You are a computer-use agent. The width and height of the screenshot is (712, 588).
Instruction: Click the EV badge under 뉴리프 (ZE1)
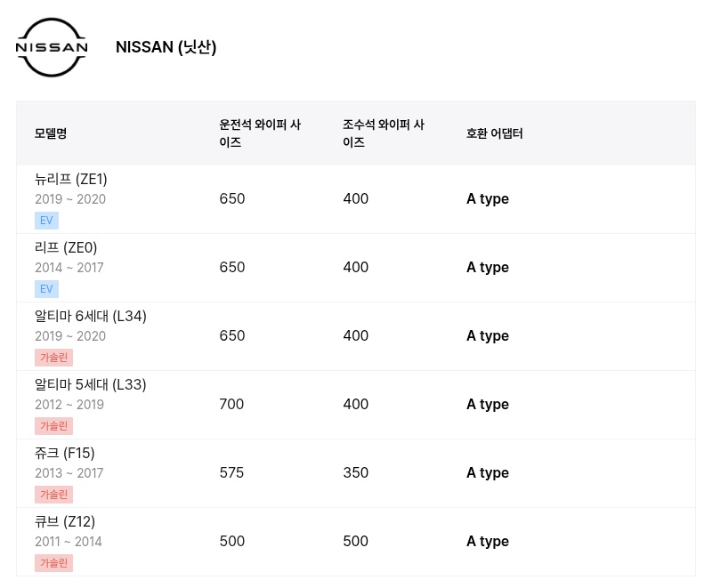click(46, 221)
